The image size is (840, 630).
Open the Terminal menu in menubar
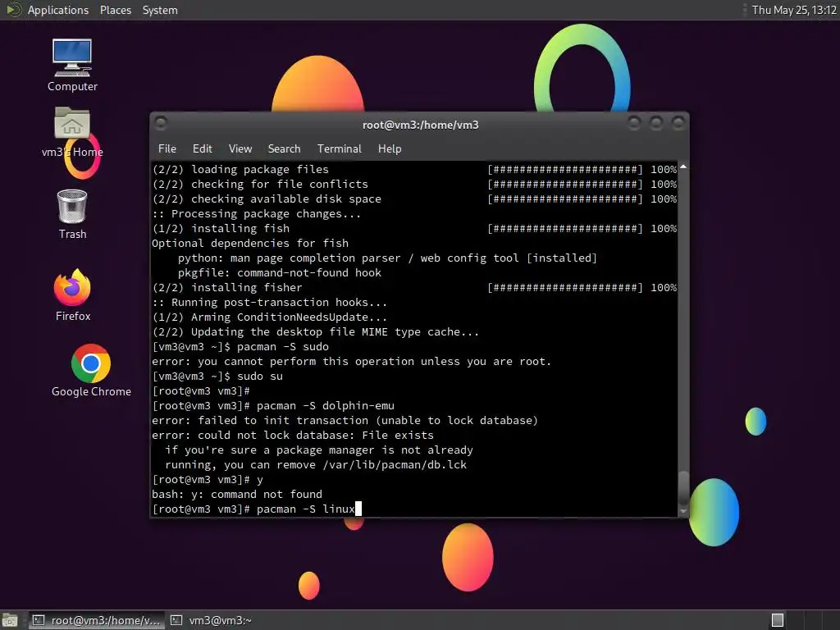[x=339, y=149]
